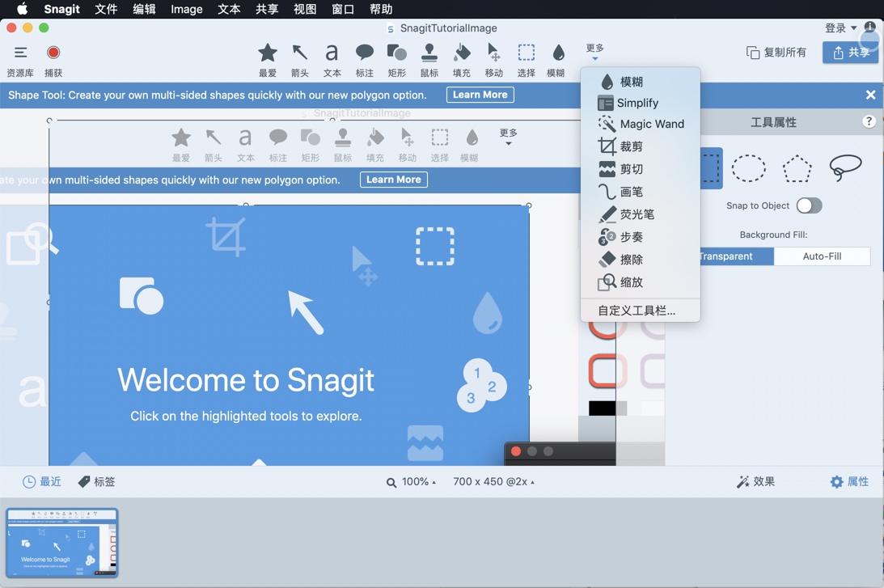Viewport: 884px width, 588px height.
Task: Choose 模糊 from the more-tools menu
Action: point(641,82)
